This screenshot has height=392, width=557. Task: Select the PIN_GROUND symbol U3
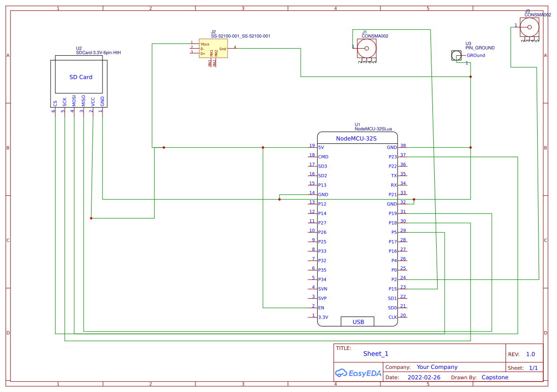tap(456, 55)
